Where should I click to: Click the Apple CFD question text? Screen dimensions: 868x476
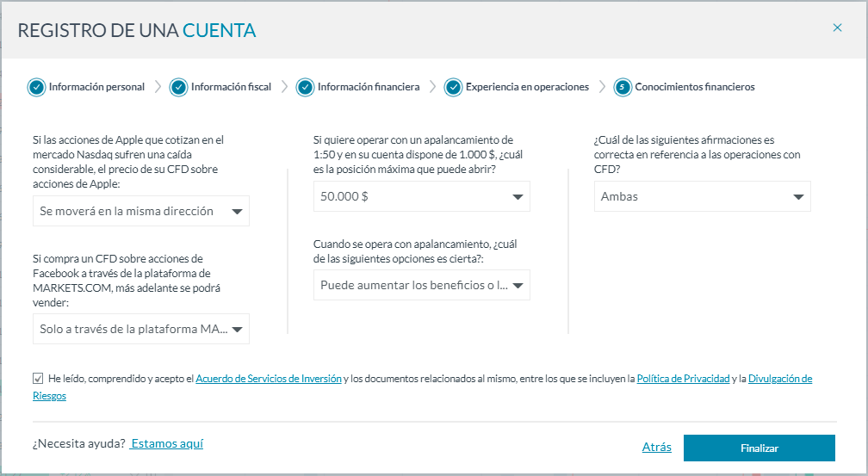pyautogui.click(x=128, y=162)
